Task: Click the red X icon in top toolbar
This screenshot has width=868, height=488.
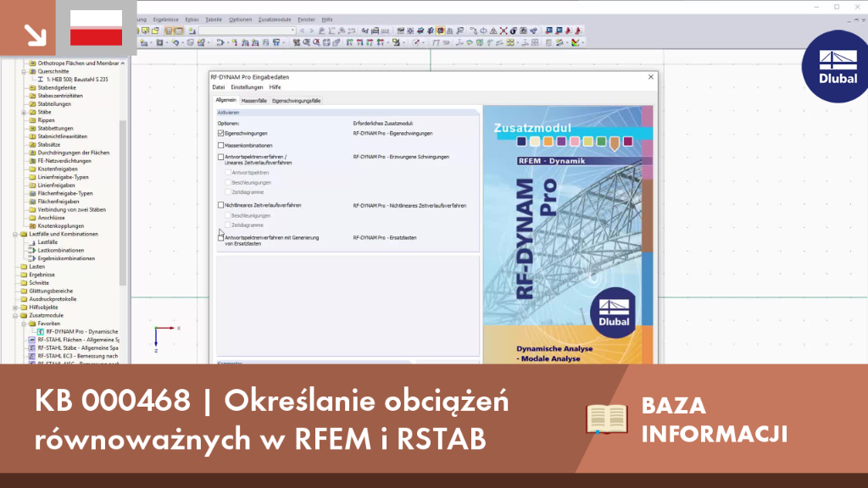Action: pyautogui.click(x=504, y=31)
